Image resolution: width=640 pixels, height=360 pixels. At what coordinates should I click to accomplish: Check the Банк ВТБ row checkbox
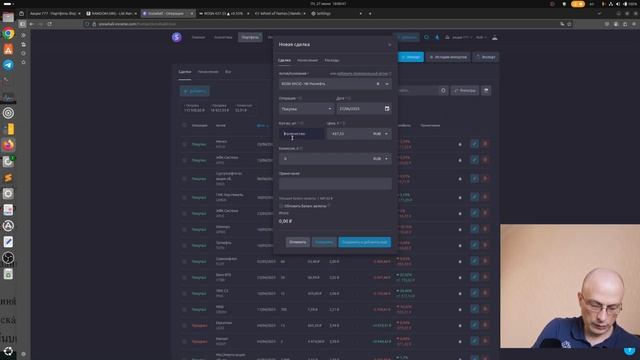pyautogui.click(x=184, y=277)
